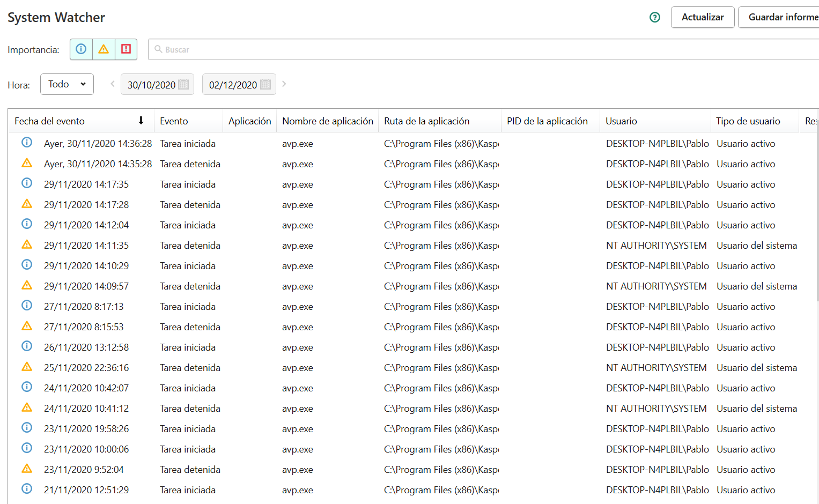Click warning icon of 30/11/2020 14:35:28 event

(x=27, y=163)
